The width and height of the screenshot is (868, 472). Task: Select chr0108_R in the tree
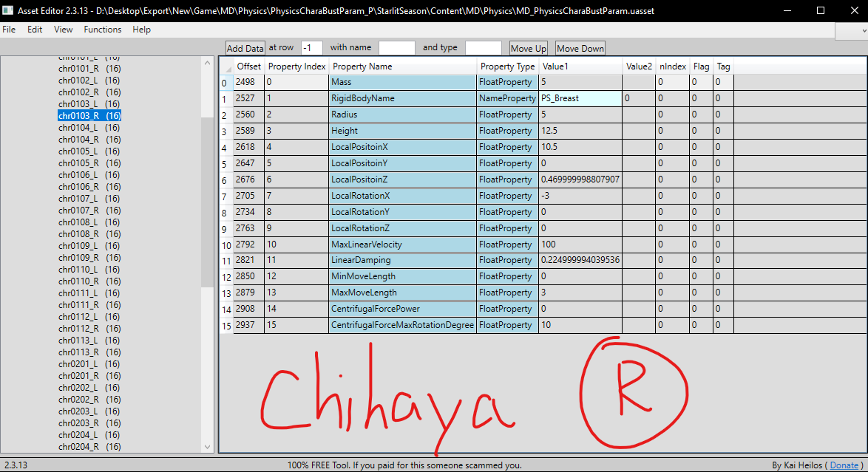point(89,234)
